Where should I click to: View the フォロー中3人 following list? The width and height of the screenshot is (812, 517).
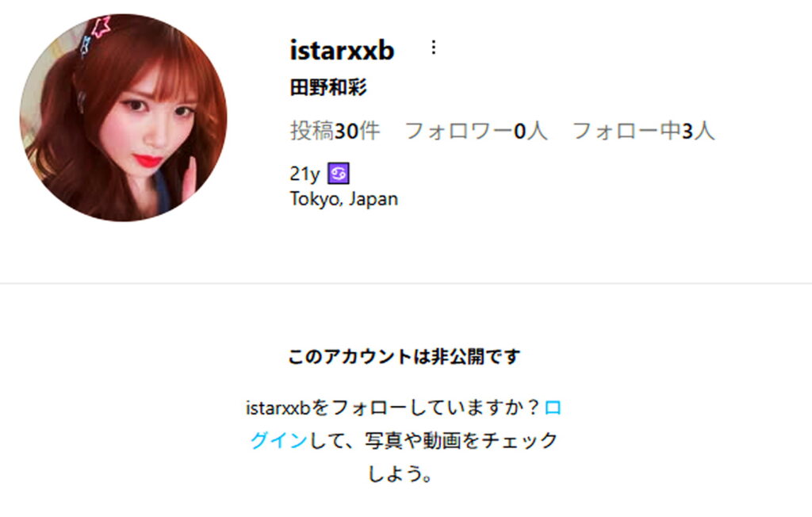point(643,131)
